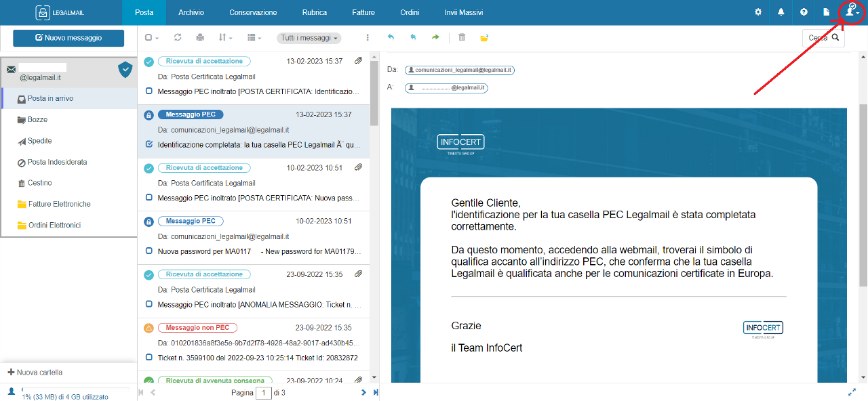Open the Conservazione tab

253,12
